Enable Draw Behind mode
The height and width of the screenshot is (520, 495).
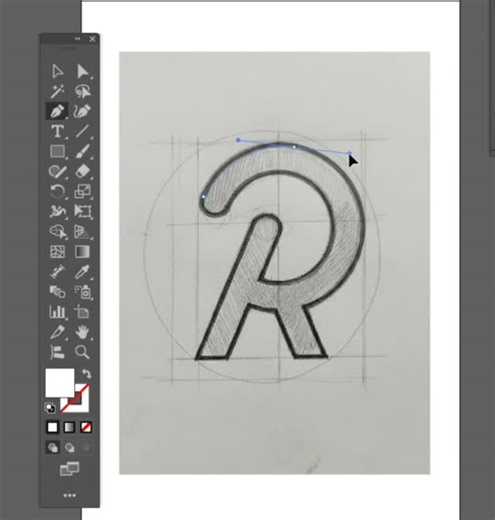coord(69,447)
